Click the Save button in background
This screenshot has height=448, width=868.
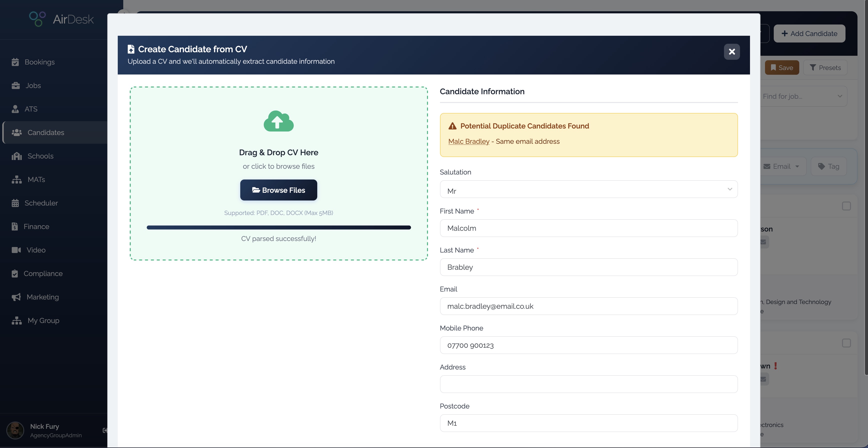(782, 68)
